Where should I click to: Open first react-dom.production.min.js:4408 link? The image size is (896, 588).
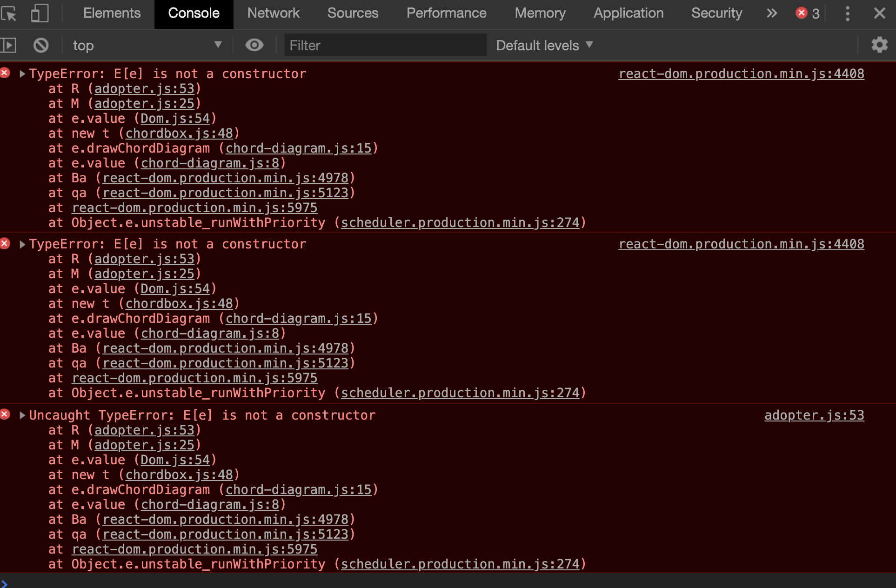tap(741, 74)
